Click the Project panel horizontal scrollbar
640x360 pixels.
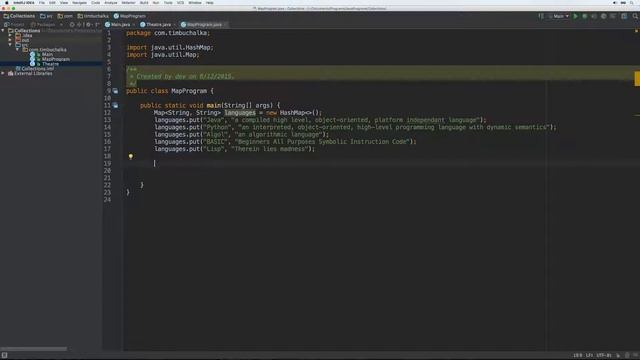pyautogui.click(x=34, y=349)
